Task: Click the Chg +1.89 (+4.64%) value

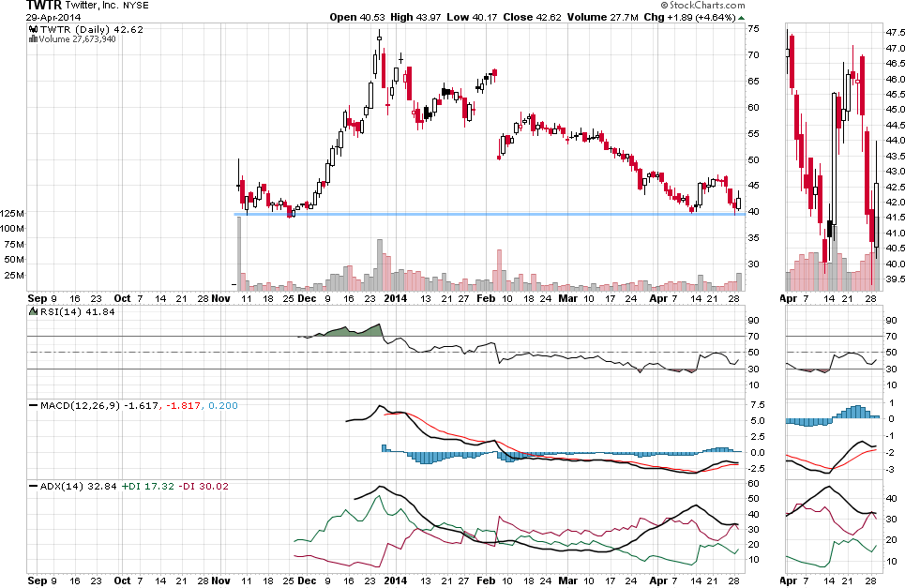Action: point(689,17)
